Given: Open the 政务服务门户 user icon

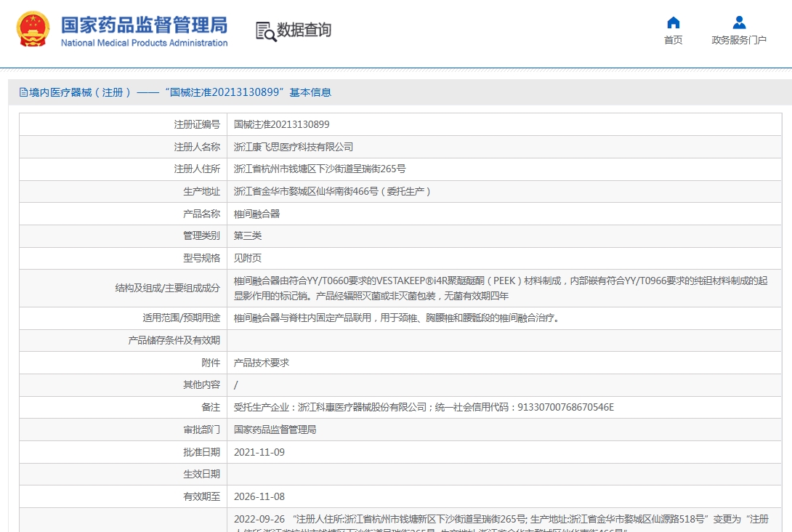Looking at the screenshot, I should pyautogui.click(x=739, y=23).
